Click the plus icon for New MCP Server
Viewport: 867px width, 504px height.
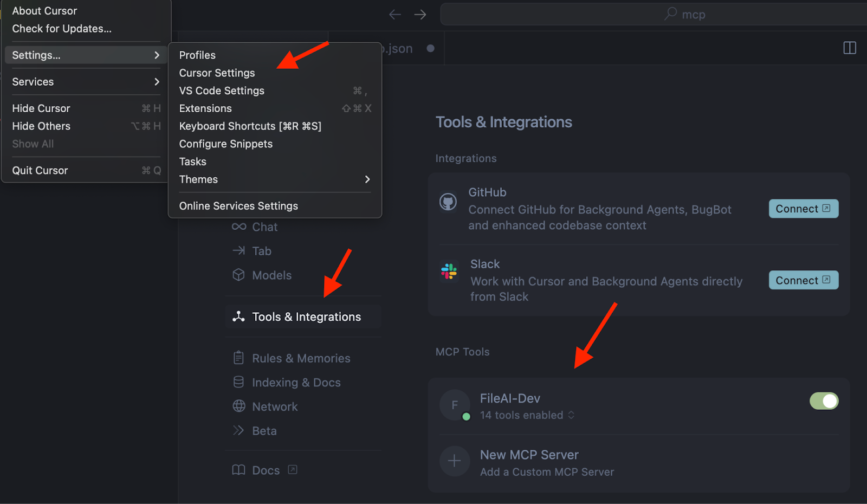455,461
